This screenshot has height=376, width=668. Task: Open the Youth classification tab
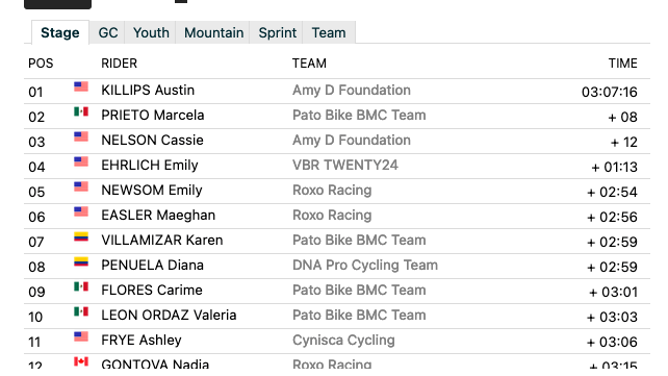(x=151, y=33)
